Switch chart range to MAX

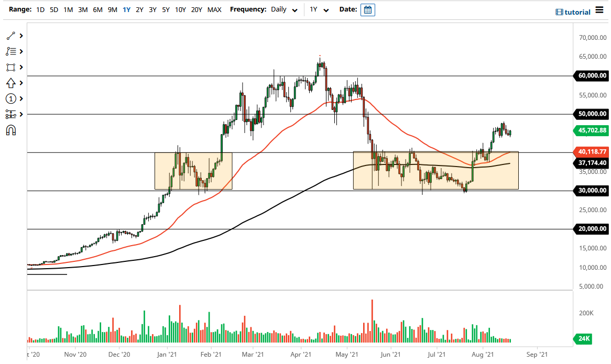click(214, 9)
